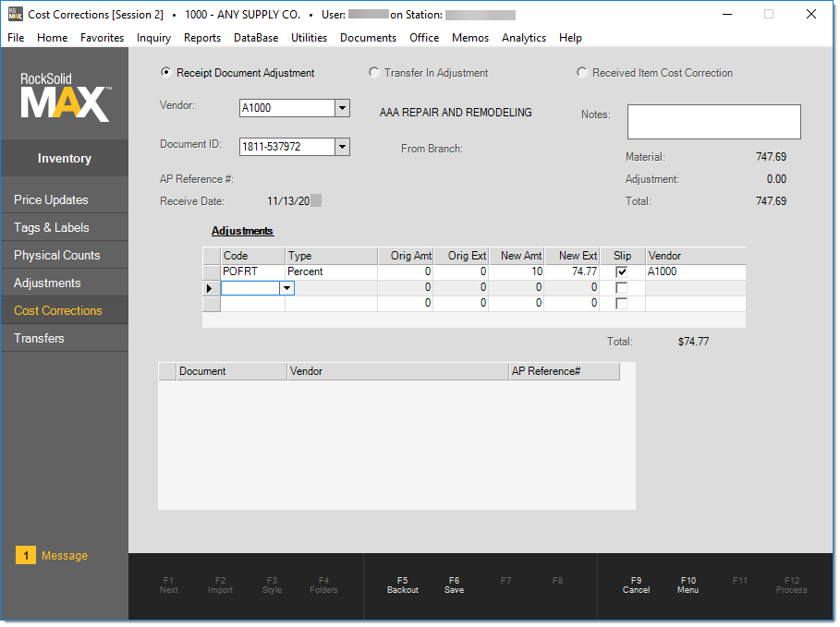The image size is (840, 627).
Task: Open Adjustments sidebar item
Action: [x=65, y=283]
